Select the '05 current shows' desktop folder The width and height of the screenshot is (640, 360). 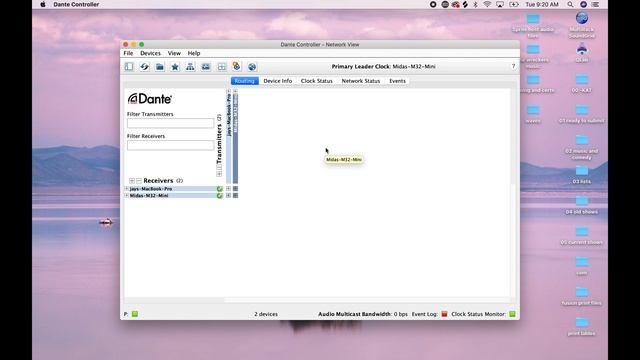582,235
